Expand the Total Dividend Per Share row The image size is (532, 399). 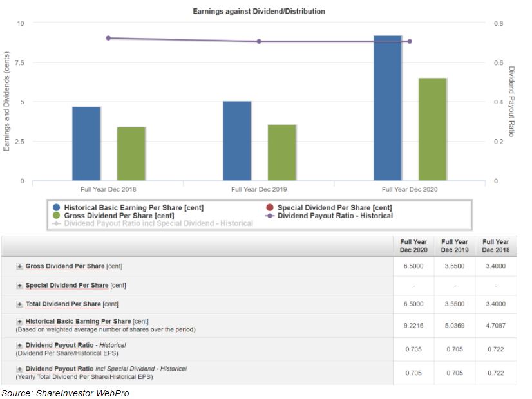[x=20, y=304]
